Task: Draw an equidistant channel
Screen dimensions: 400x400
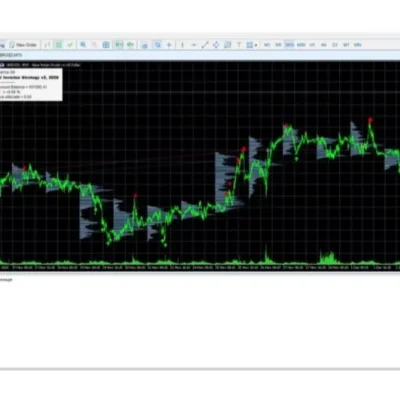Action: coord(216,45)
